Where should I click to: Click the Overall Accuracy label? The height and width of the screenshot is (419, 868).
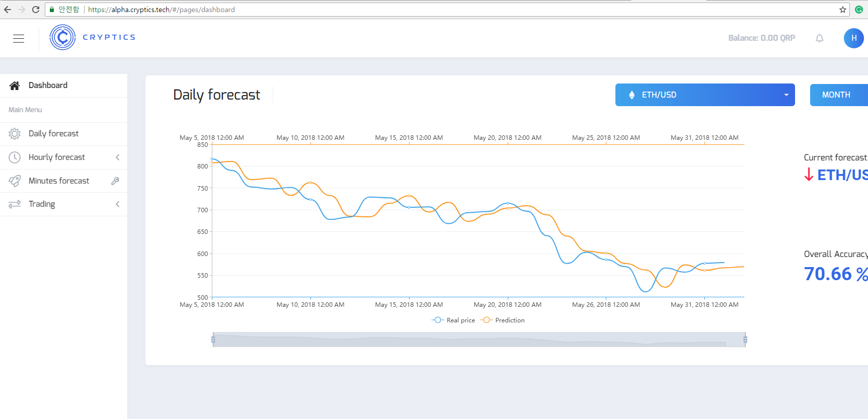[x=836, y=254]
